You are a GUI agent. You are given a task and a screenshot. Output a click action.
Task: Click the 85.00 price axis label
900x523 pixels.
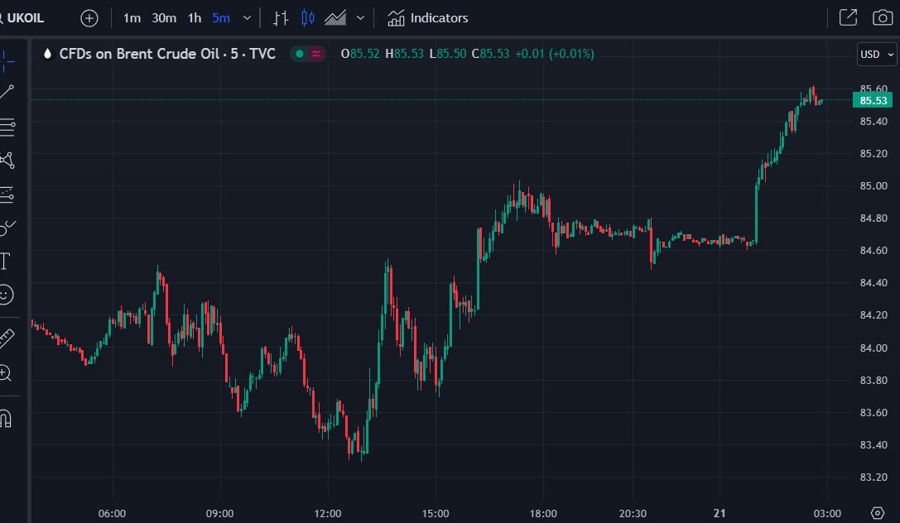click(874, 186)
